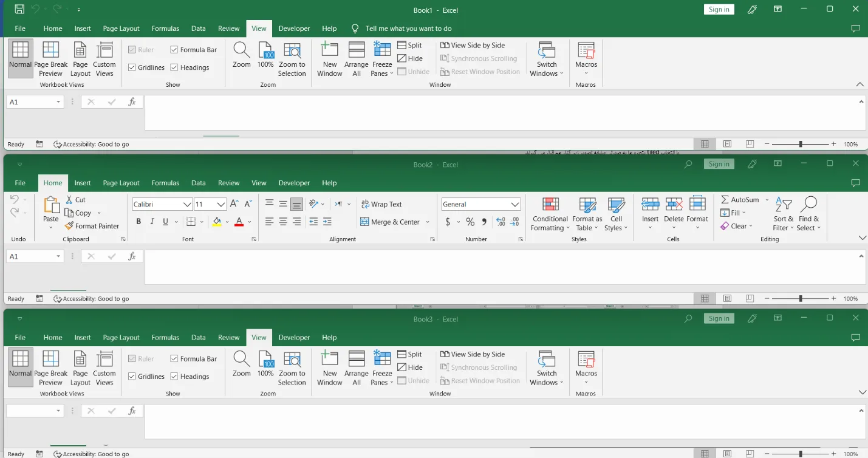868x458 pixels.
Task: Click Cut in Book2 Clipboard group
Action: pyautogui.click(x=75, y=200)
